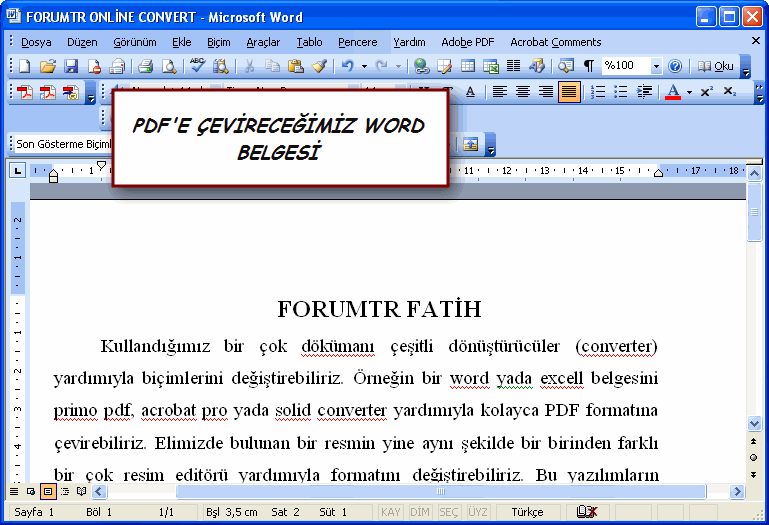This screenshot has height=525, width=769.
Task: Click the Oku reading button
Action: click(716, 66)
